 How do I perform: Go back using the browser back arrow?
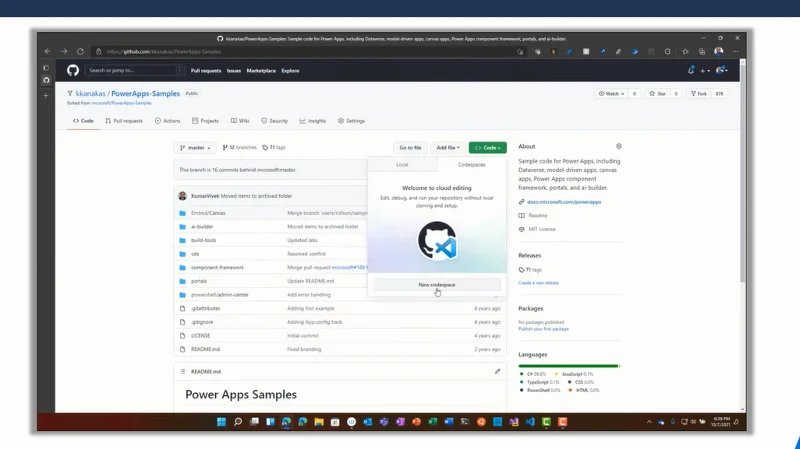tap(47, 52)
